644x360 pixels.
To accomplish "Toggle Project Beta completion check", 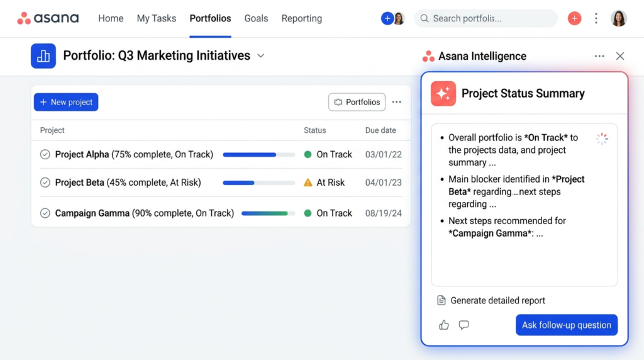I will [45, 183].
